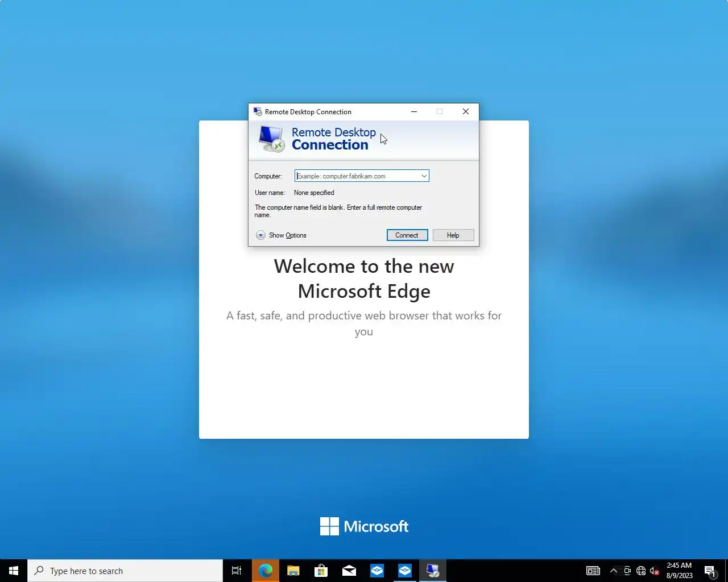Click the muted volume tray icon
Screen dimensions: 728x582
655,571
